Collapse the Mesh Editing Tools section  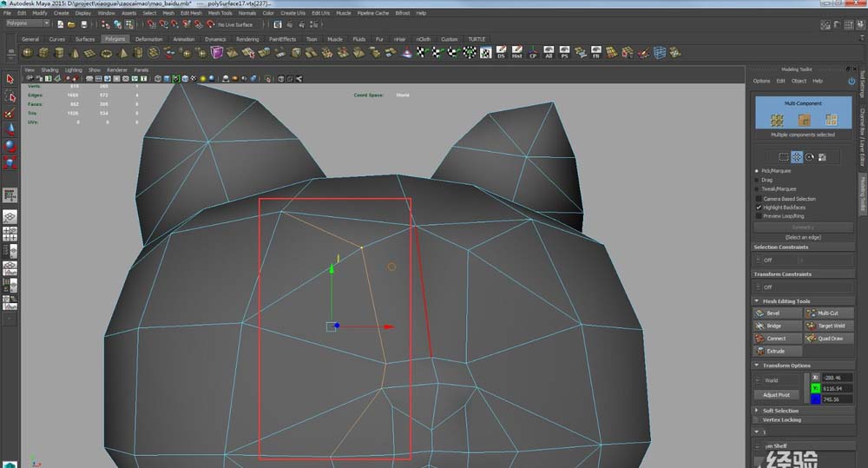coord(757,301)
